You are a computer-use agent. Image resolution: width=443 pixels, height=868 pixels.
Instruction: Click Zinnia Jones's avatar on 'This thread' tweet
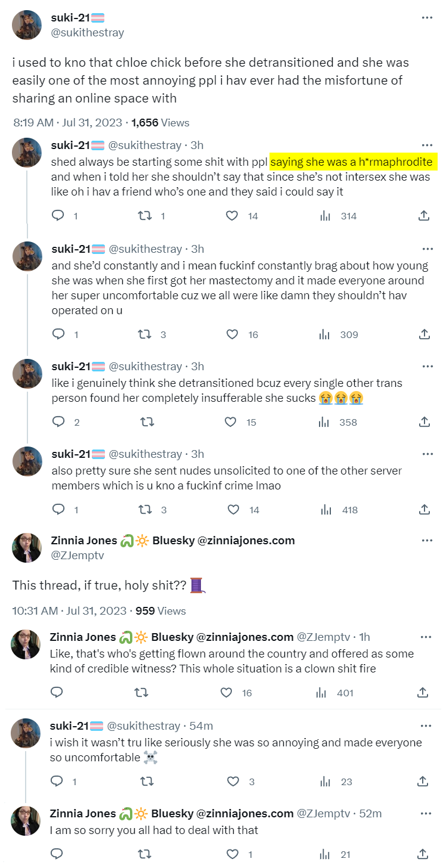(27, 548)
